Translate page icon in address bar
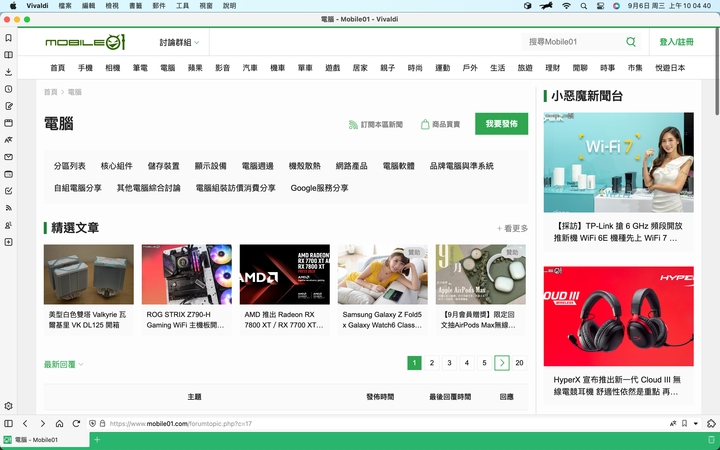Viewport: 720px width, 450px height. coord(673,423)
